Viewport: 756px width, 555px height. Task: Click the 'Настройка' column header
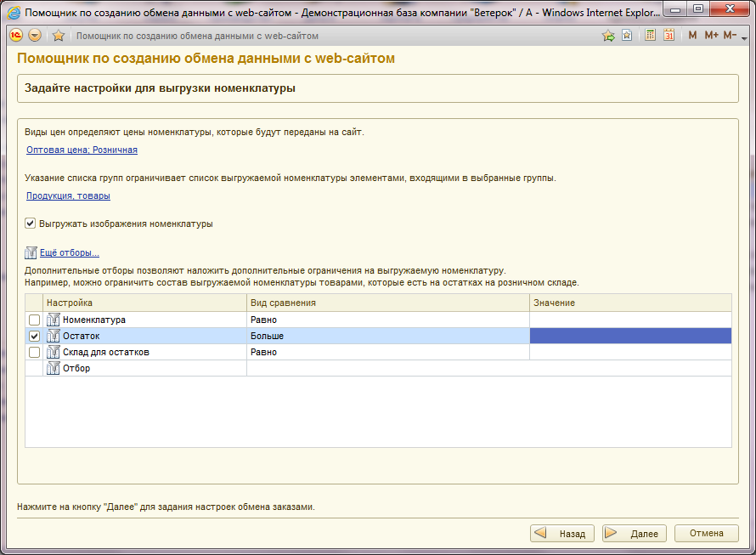(x=144, y=303)
